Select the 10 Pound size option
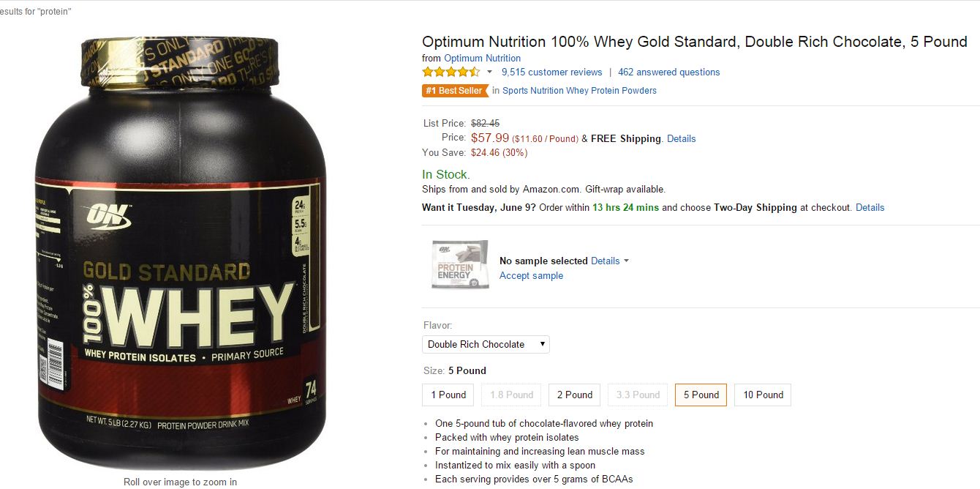 763,395
